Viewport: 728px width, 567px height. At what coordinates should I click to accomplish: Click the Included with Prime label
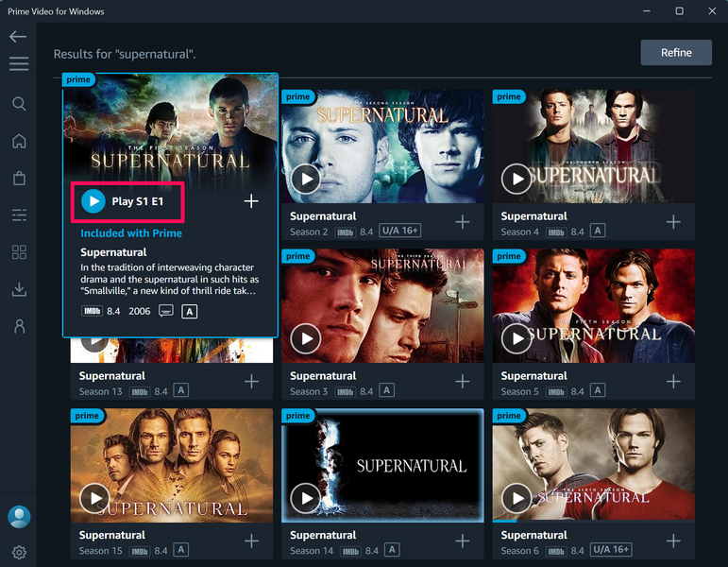131,233
